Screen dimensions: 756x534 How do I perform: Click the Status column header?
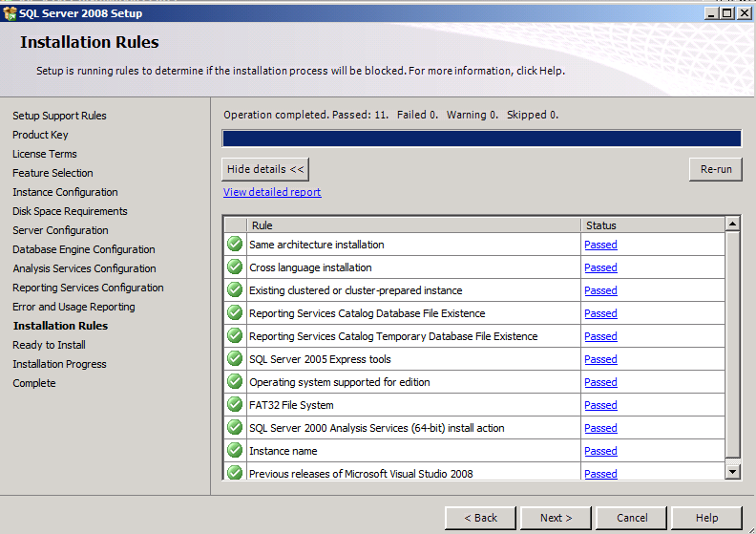(x=653, y=225)
